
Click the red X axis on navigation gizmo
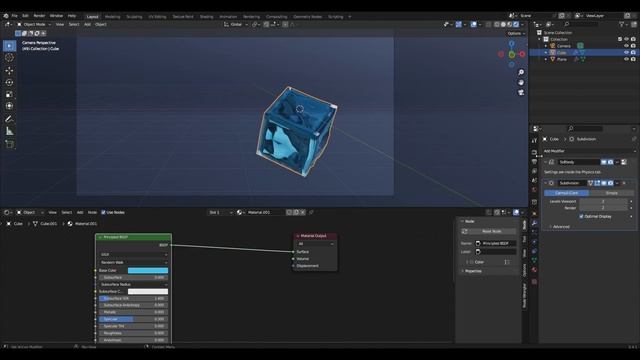coord(522,54)
